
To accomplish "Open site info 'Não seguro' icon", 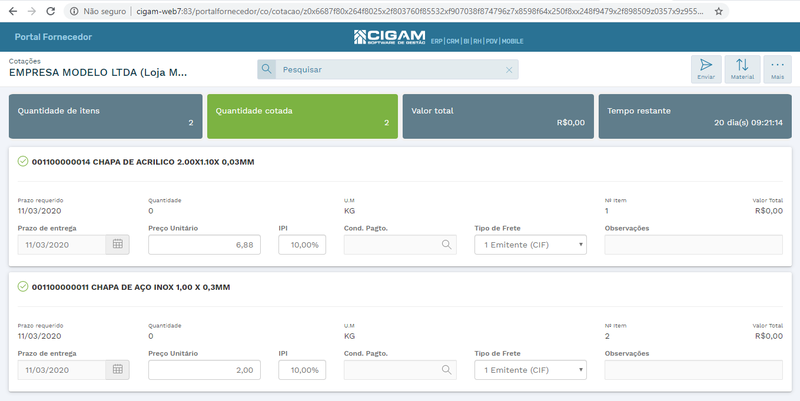I will point(74,11).
